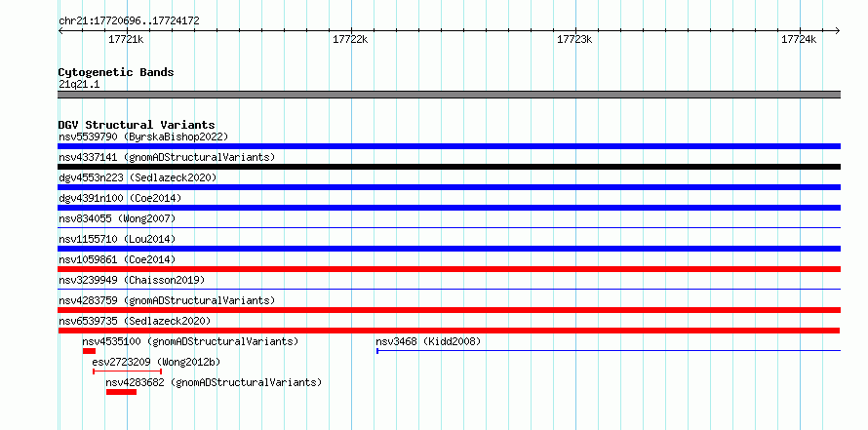Open nsv834055 (Wong2007) variant label
Viewport: 868px width, 430px height.
[x=117, y=218]
